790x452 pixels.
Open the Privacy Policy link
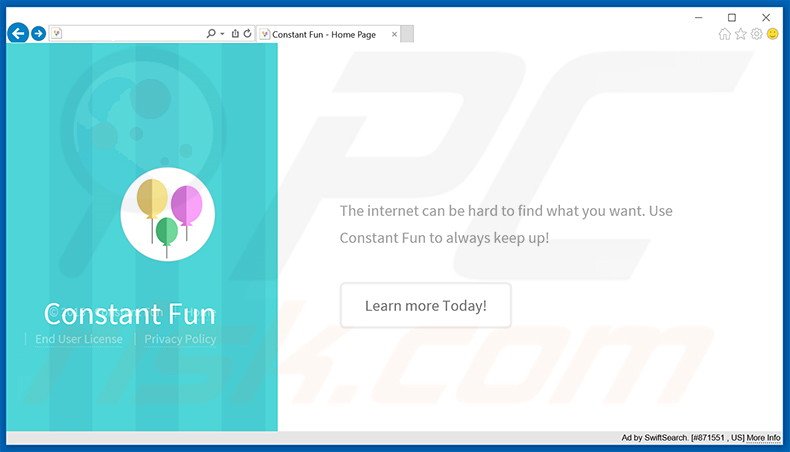(x=180, y=339)
